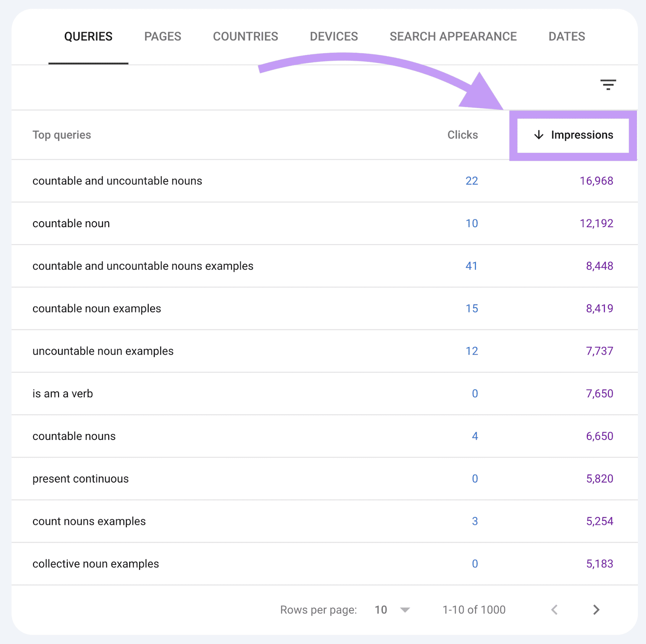Select the active QUERIES tab
The width and height of the screenshot is (646, 644).
click(x=88, y=36)
